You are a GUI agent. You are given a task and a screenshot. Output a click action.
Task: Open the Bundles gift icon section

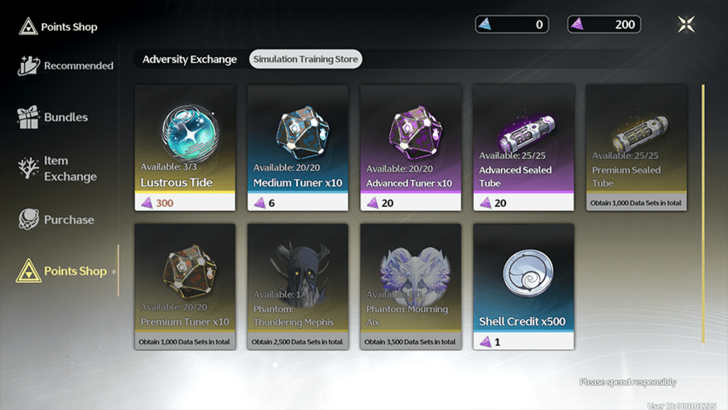pyautogui.click(x=52, y=117)
